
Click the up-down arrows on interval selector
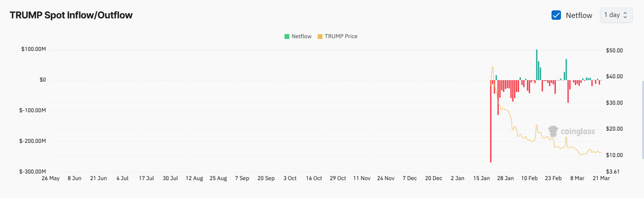click(625, 15)
